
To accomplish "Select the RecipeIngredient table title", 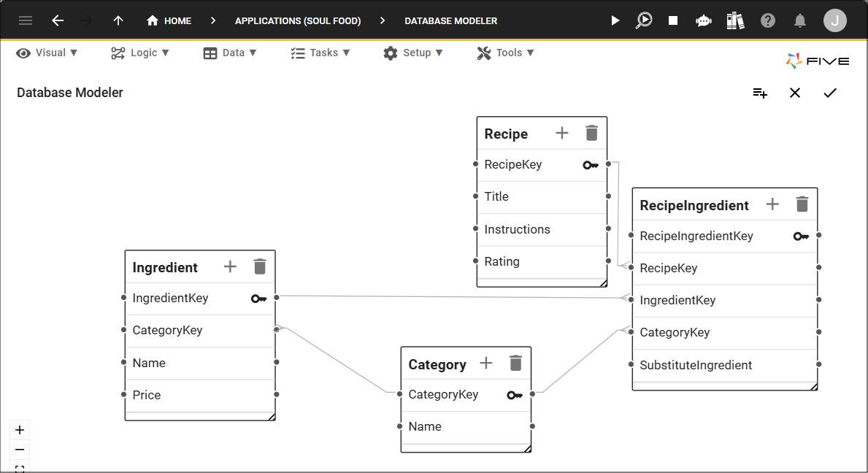I will point(694,206).
